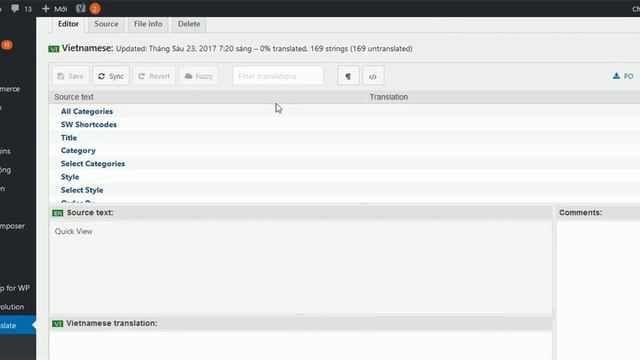Open the highlighted sidebar item ending 'slate'
Image resolution: width=640 pixels, height=360 pixels.
pos(18,325)
